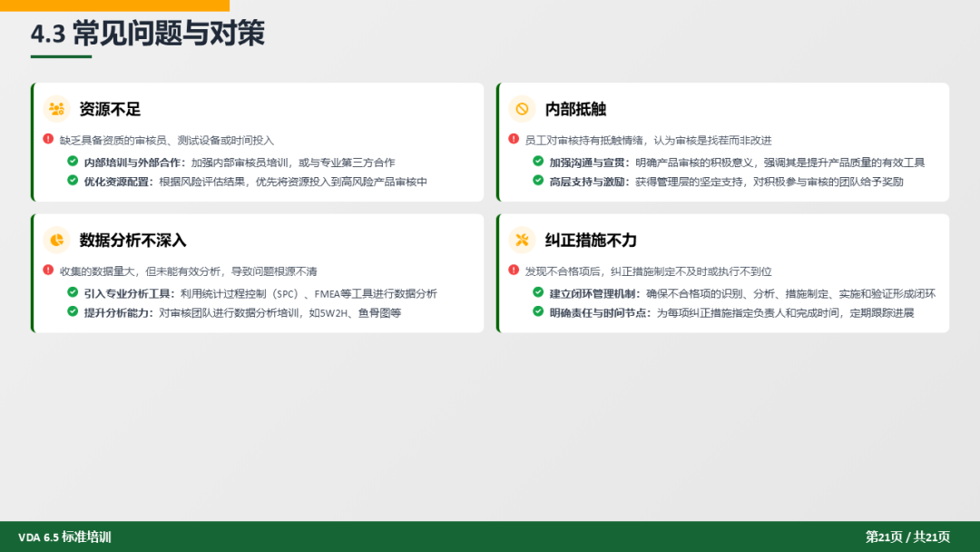Click the pie chart icon beside 数据分析不深入
This screenshot has height=552, width=980.
pyautogui.click(x=56, y=240)
